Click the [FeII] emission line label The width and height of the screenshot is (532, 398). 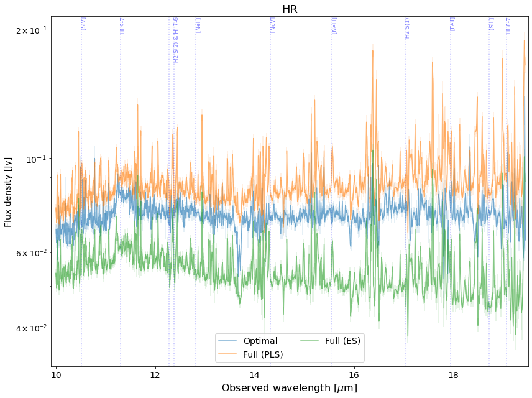452,24
